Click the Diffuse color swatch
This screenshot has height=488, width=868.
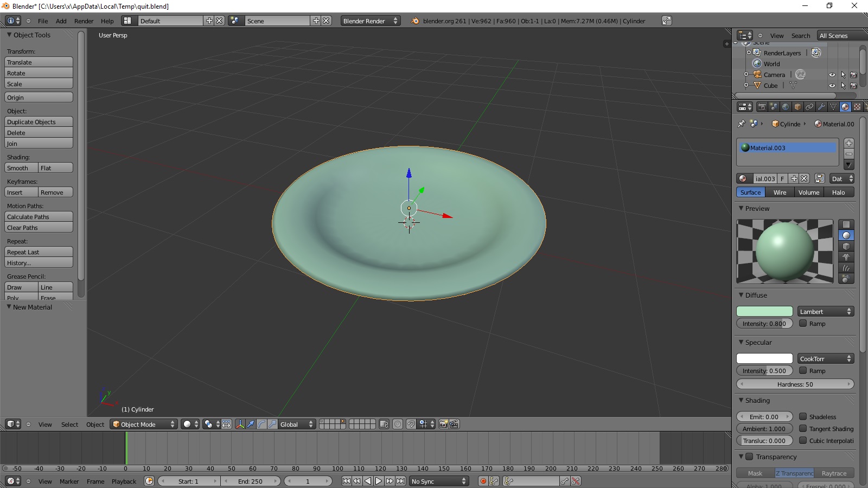(764, 311)
